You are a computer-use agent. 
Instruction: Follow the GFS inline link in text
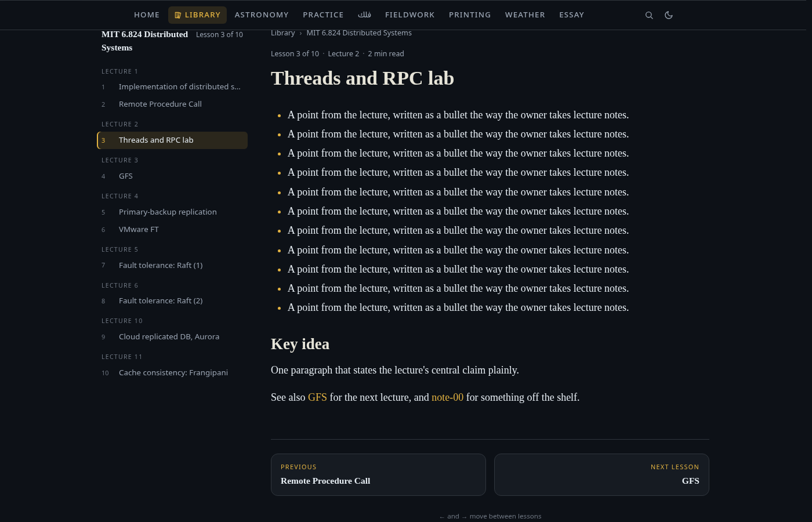click(x=317, y=397)
